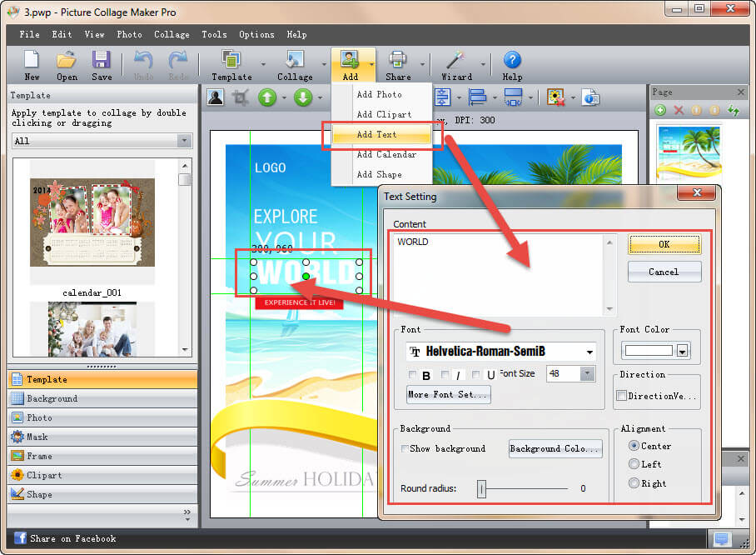Toggle the Bold checkbox

[412, 374]
